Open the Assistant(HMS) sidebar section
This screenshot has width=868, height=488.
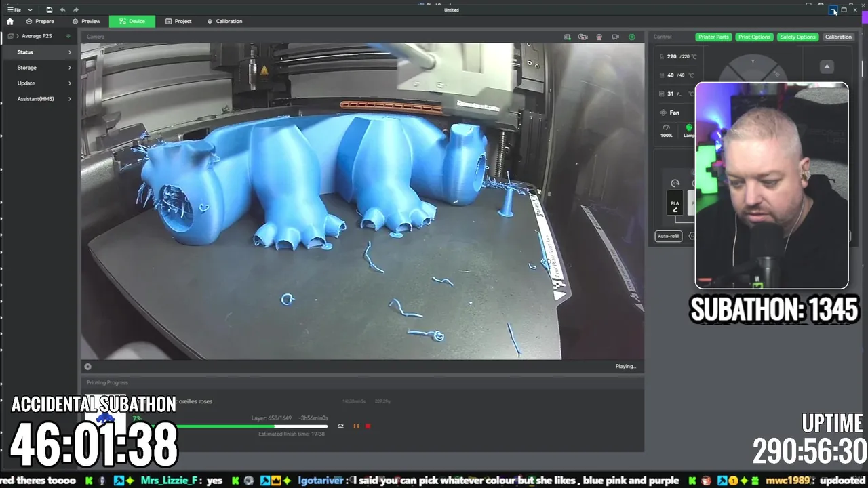coord(39,99)
